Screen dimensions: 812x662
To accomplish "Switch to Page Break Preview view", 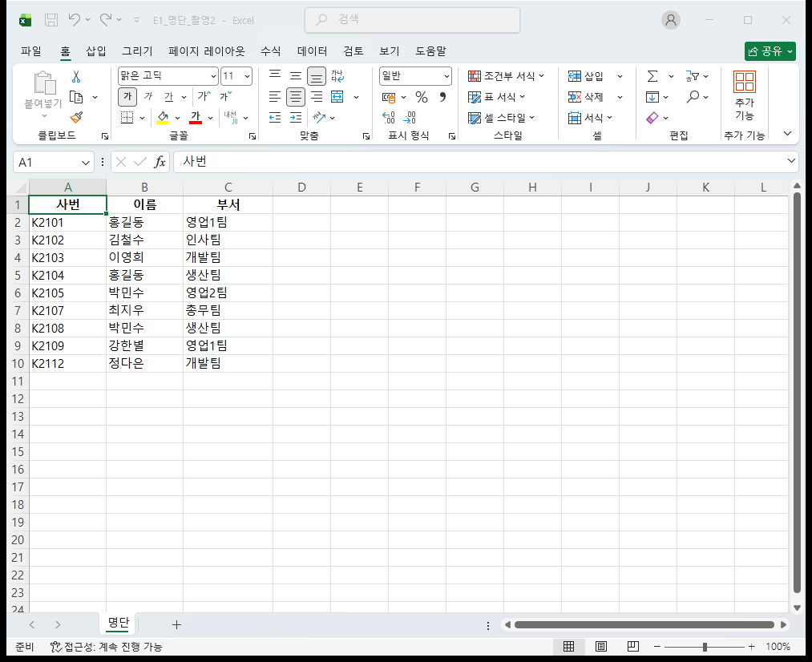I will [x=632, y=647].
